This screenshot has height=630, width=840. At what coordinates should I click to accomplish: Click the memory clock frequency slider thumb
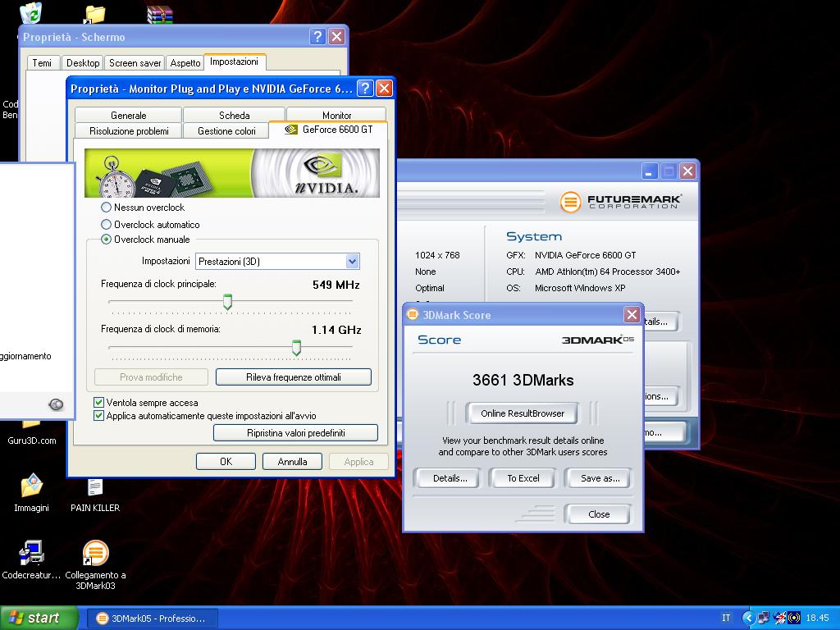pos(296,347)
